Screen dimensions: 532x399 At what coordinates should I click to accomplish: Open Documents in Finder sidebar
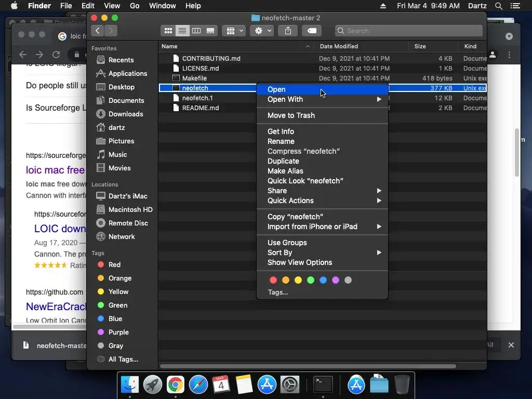click(121, 101)
